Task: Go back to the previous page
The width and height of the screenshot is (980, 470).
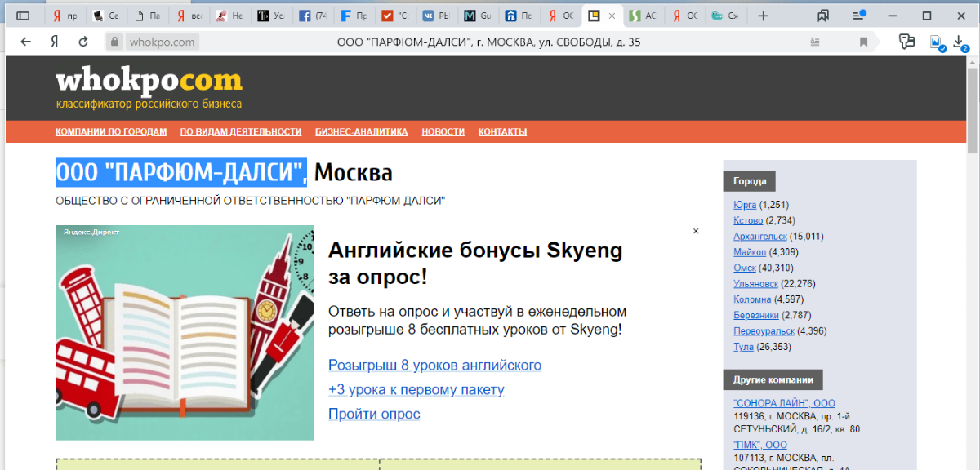Action: [26, 42]
